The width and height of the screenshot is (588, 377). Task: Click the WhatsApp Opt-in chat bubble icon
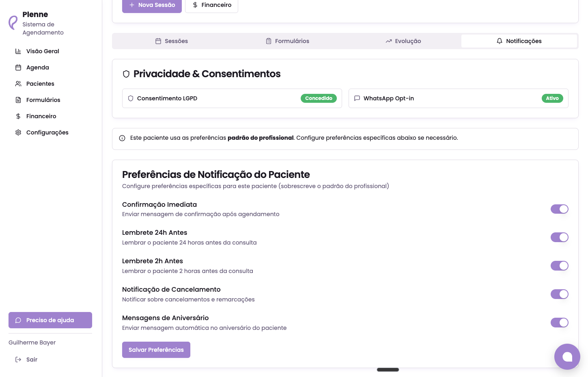click(x=357, y=98)
